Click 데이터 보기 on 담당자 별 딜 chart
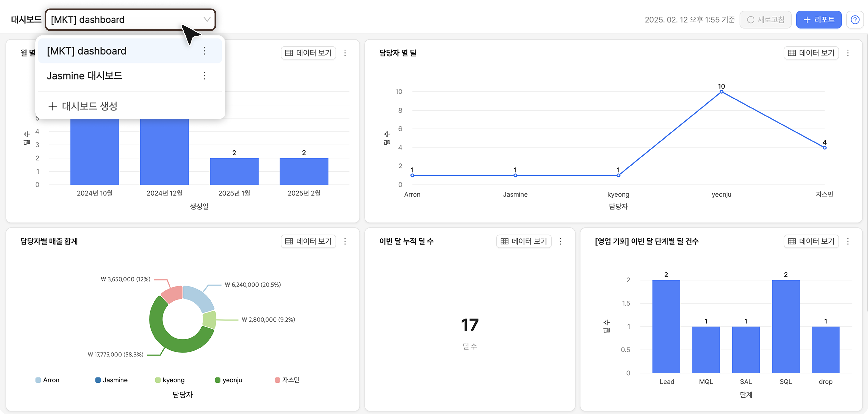This screenshot has width=868, height=414. pyautogui.click(x=811, y=53)
